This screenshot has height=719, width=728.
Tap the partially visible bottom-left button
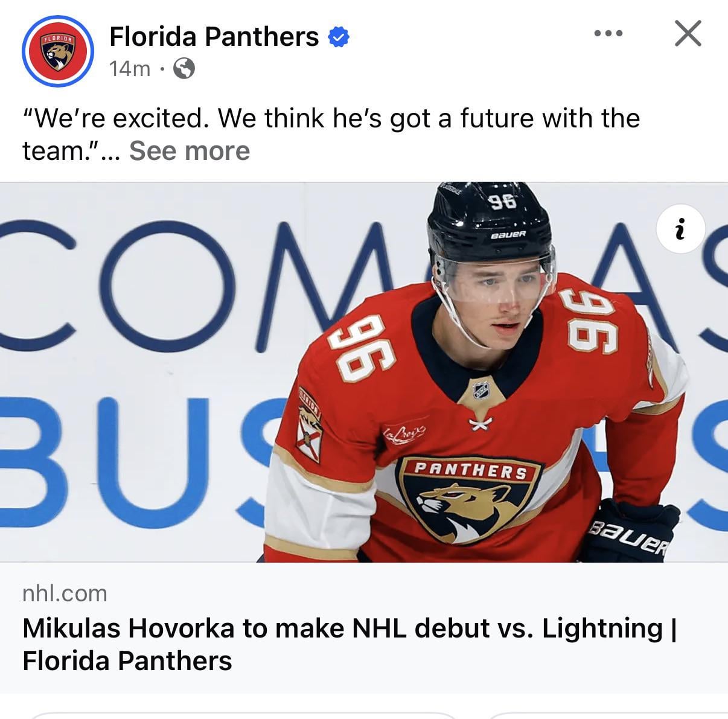pyautogui.click(x=241, y=716)
